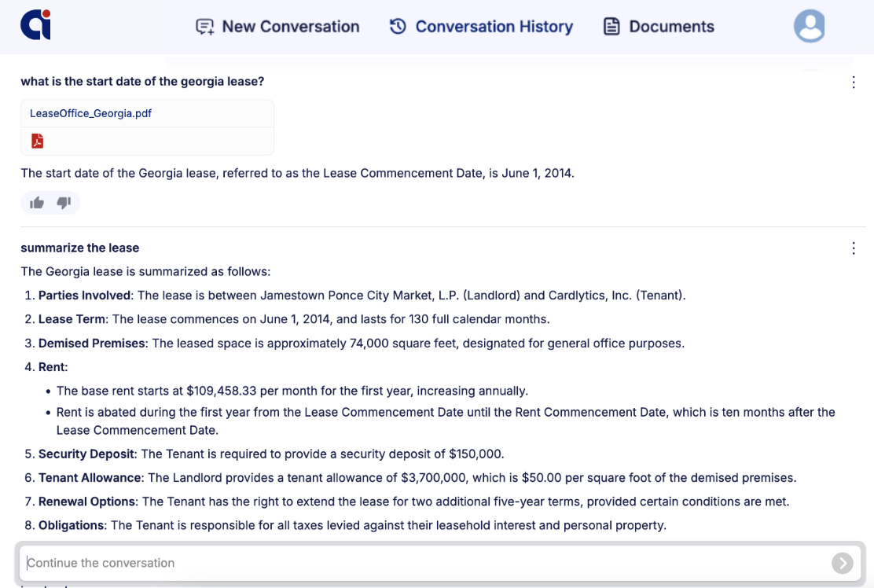874x588 pixels.
Task: Go to Conversation History text
Action: 494,27
